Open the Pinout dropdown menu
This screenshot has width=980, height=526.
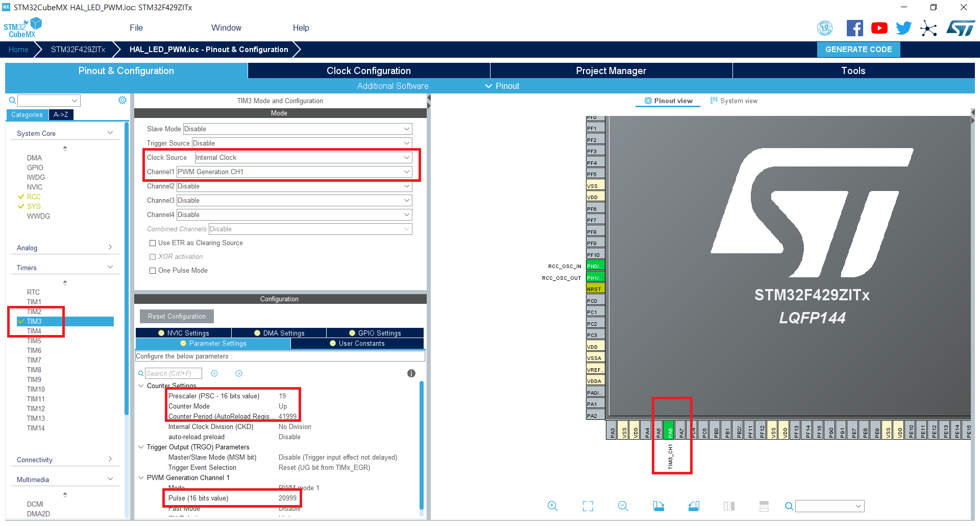pyautogui.click(x=502, y=86)
